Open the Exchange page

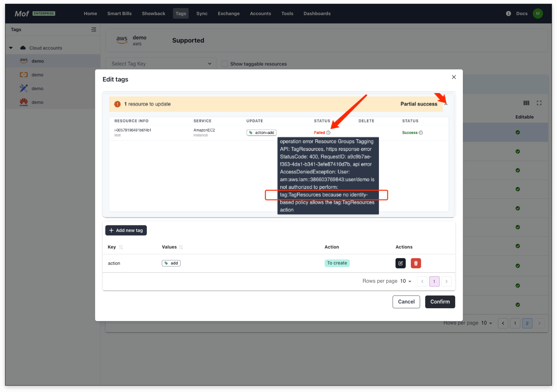tap(228, 14)
